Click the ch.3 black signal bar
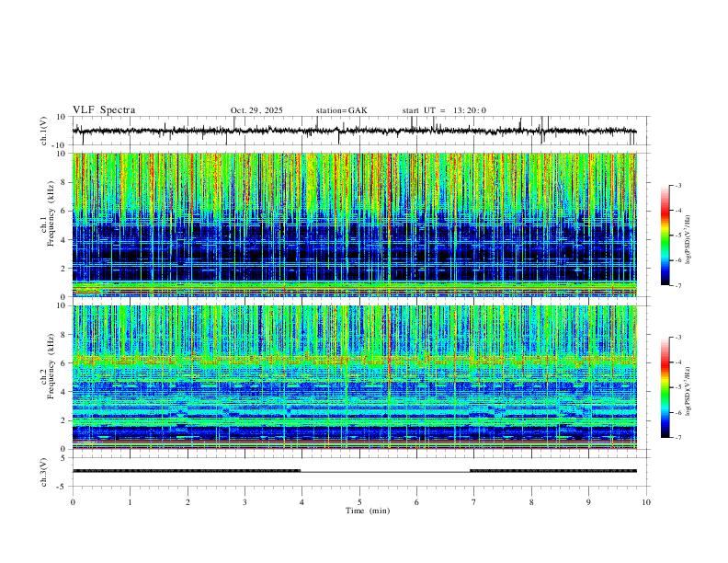728x563 pixels. (354, 471)
